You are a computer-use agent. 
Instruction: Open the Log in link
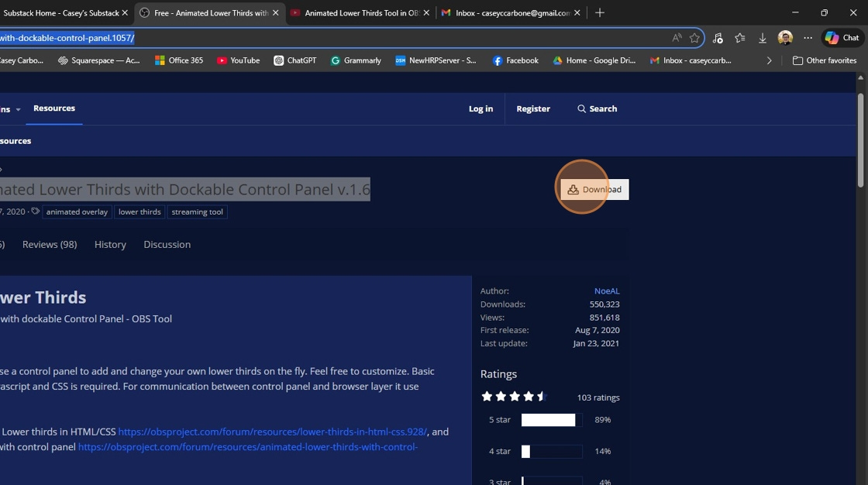pos(480,109)
